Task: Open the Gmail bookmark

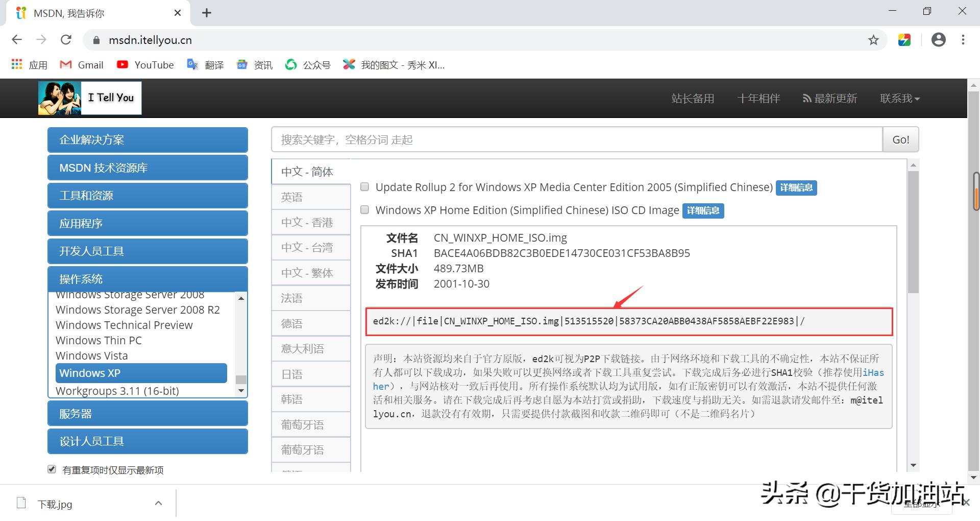Action: (82, 64)
